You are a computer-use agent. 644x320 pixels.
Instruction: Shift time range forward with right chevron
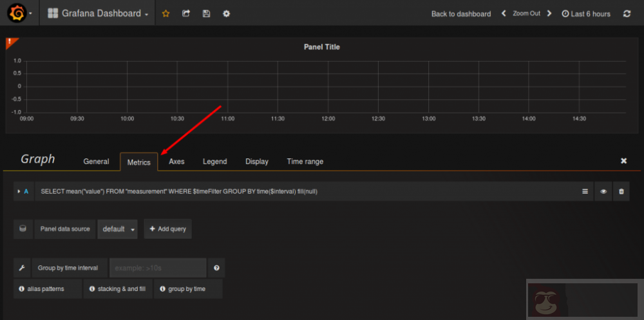tap(549, 14)
